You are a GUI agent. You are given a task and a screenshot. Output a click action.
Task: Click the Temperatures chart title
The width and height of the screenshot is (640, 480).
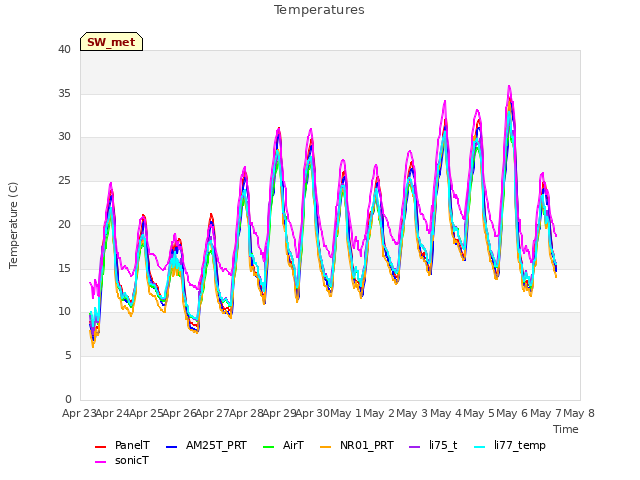[319, 10]
